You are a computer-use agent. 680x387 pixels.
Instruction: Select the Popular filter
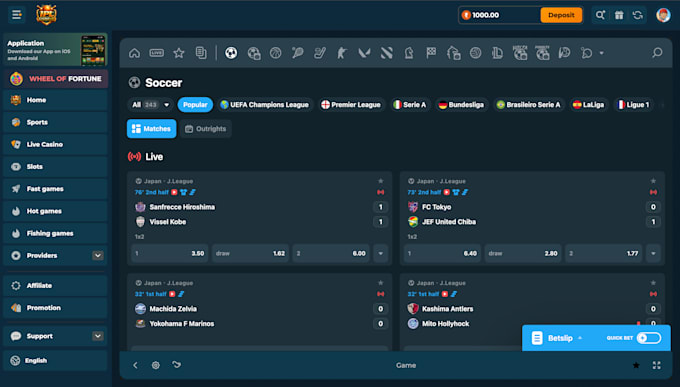195,105
